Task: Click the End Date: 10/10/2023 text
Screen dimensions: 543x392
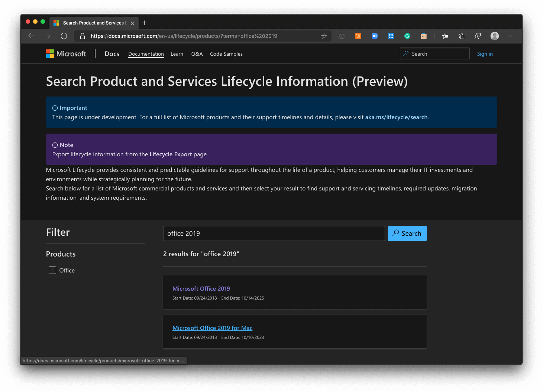Action: [243, 337]
